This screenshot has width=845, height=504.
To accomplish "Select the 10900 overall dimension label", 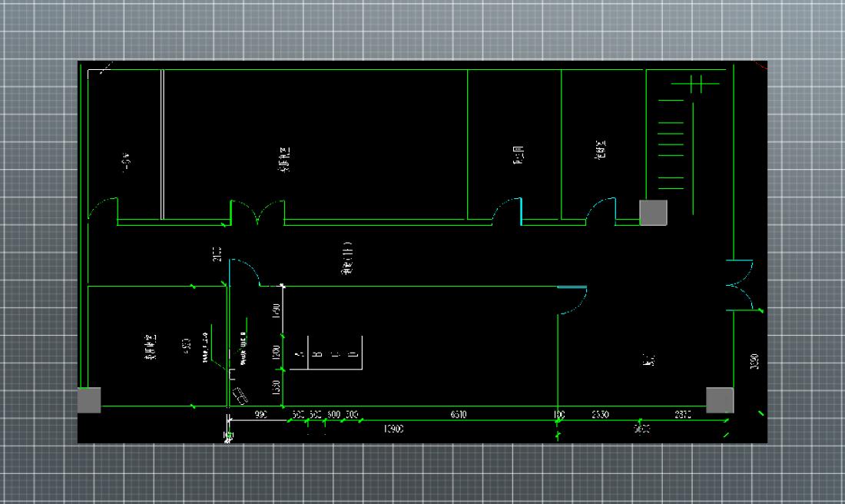I will 393,429.
